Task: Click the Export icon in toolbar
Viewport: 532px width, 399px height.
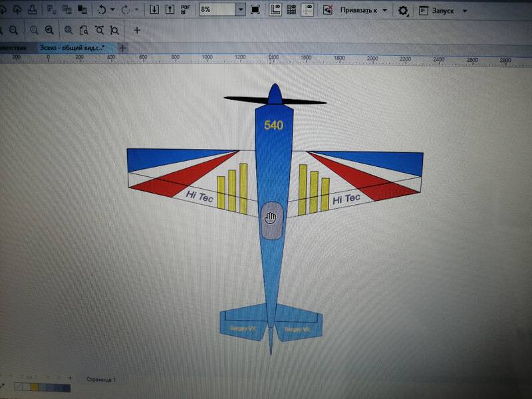Action: tap(169, 10)
